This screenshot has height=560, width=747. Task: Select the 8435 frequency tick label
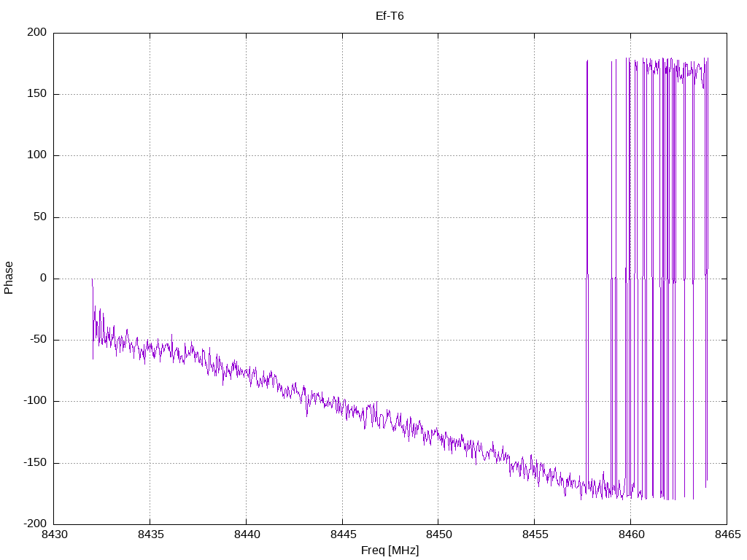(x=150, y=534)
